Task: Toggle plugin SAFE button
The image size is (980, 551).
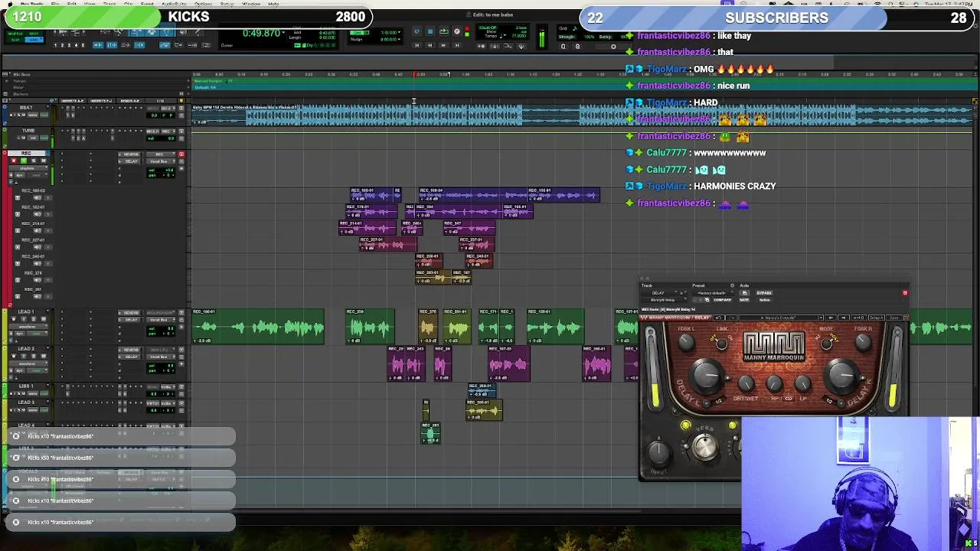Action: tap(744, 300)
